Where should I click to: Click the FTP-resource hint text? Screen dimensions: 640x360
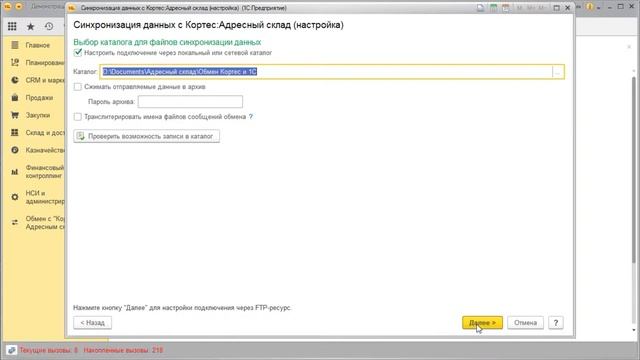point(182,308)
